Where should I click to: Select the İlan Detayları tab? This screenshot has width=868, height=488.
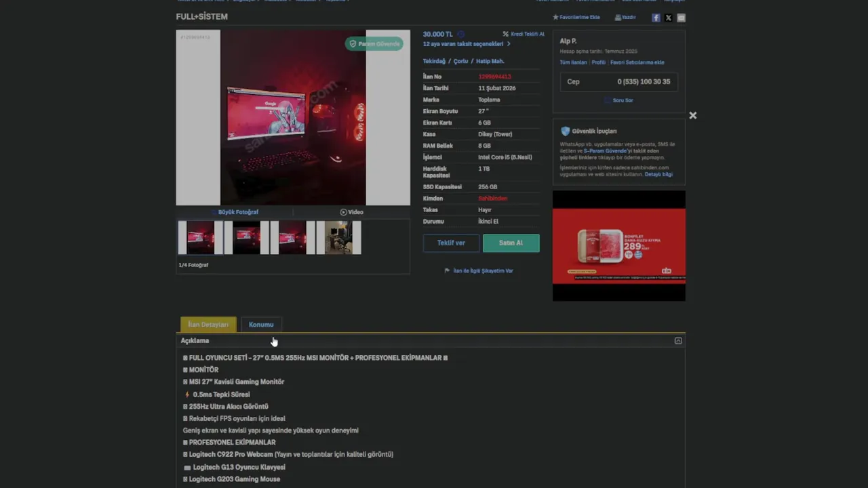[x=208, y=325]
